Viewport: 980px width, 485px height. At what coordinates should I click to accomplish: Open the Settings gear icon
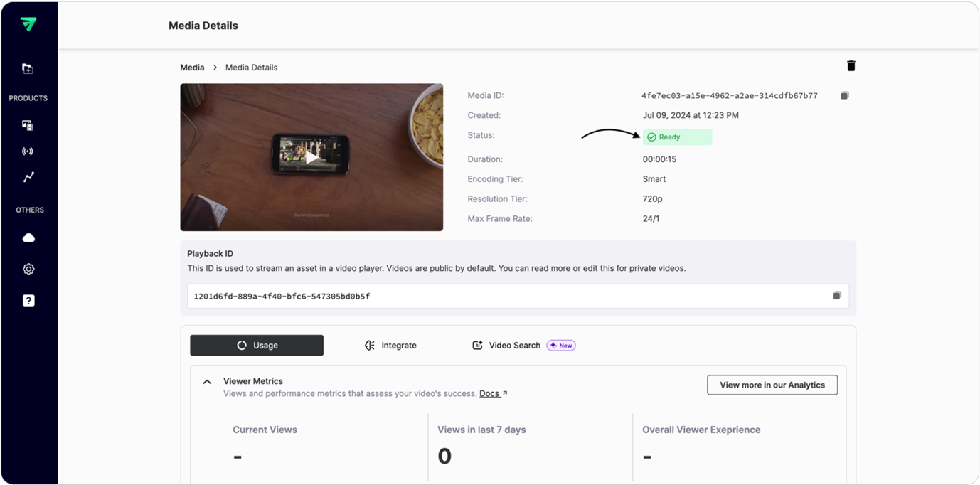(28, 269)
